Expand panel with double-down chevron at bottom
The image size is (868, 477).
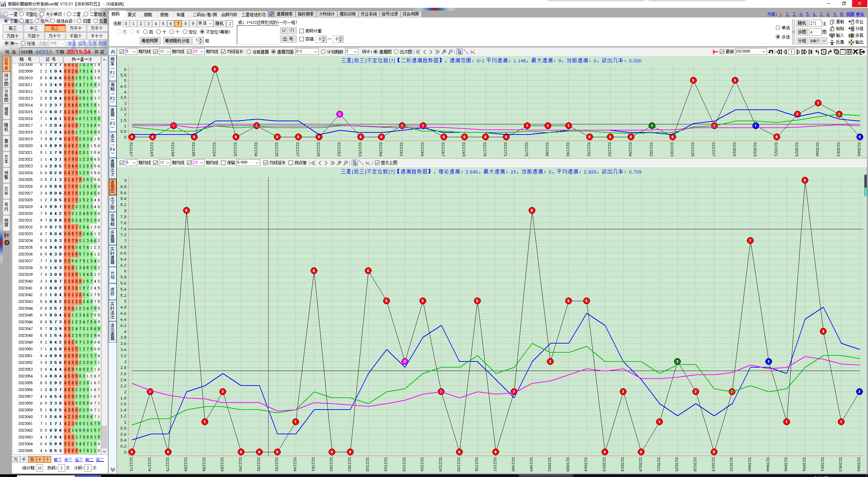(113, 470)
